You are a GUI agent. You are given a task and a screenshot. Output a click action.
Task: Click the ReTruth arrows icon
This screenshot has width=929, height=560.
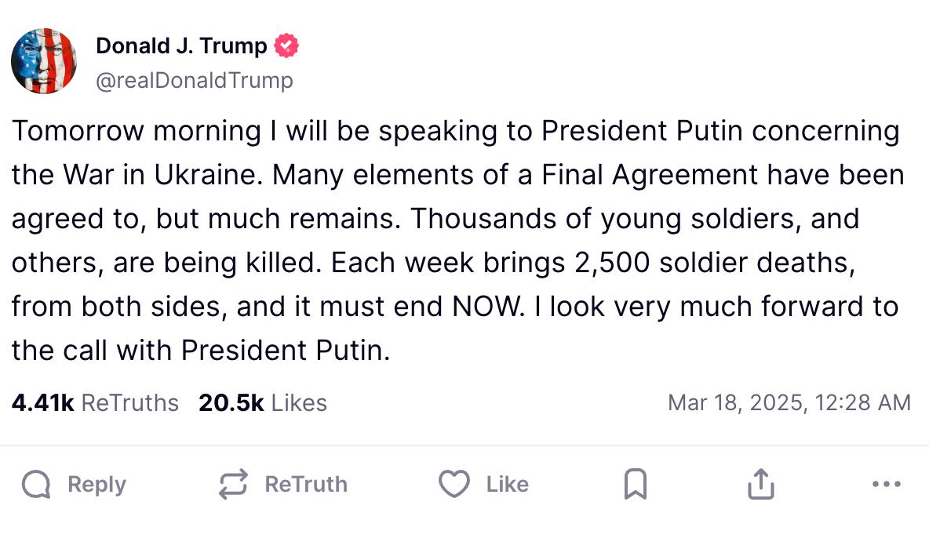click(233, 485)
